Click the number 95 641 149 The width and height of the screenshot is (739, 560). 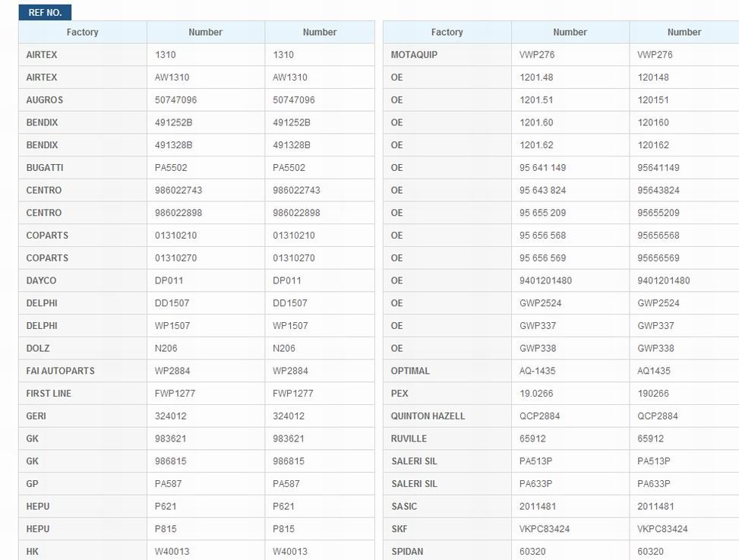pos(542,168)
